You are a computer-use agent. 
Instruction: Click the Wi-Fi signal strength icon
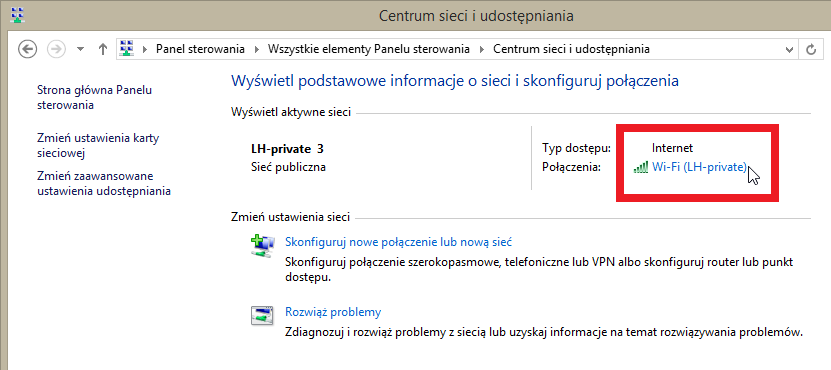click(641, 168)
